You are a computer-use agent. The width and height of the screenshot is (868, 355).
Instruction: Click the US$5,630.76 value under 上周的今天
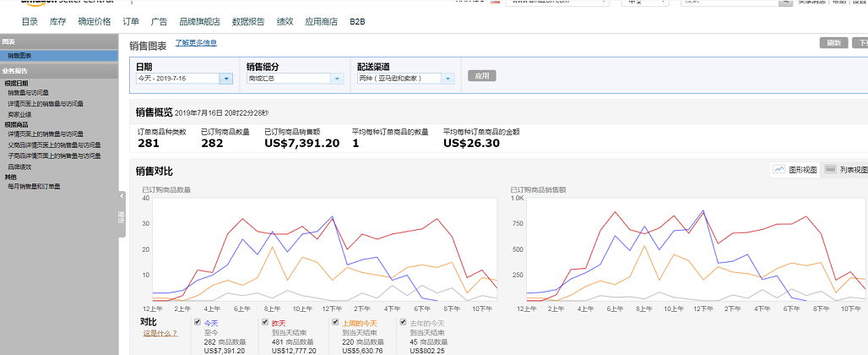362,351
